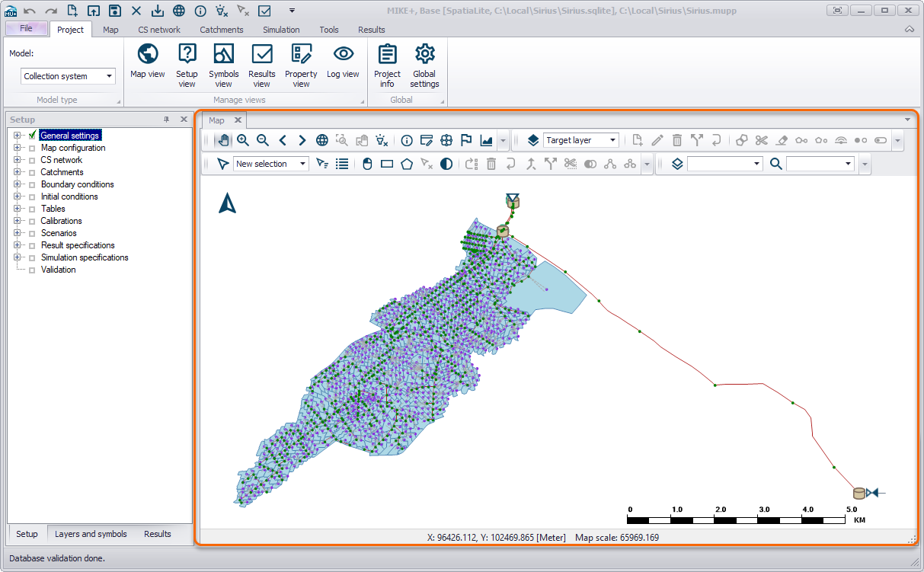This screenshot has height=572, width=924.
Task: Click the Zoom in magnifier on map toolbar
Action: point(243,140)
